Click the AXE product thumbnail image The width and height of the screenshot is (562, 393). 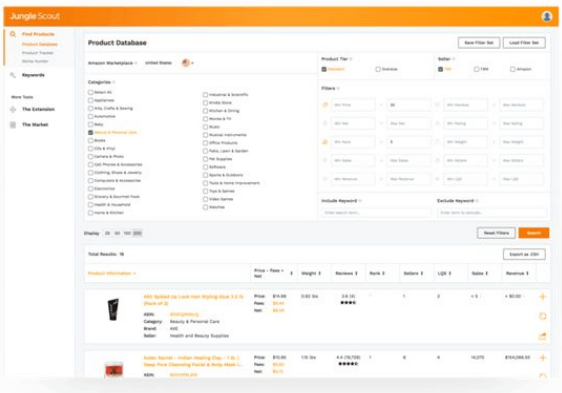point(113,310)
